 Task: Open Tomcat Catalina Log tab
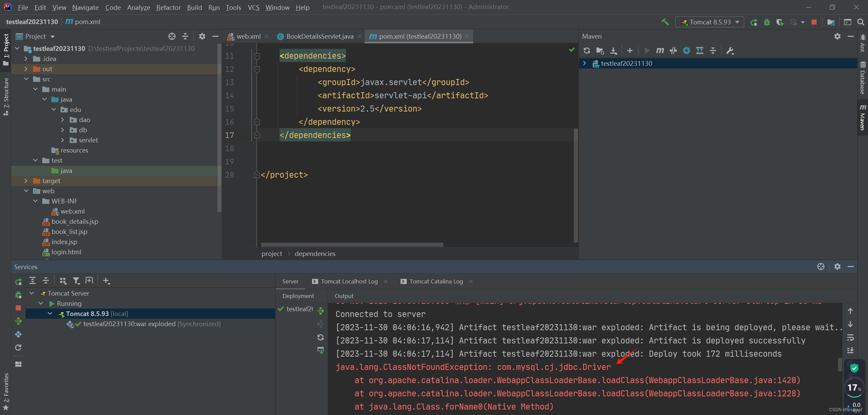point(436,281)
